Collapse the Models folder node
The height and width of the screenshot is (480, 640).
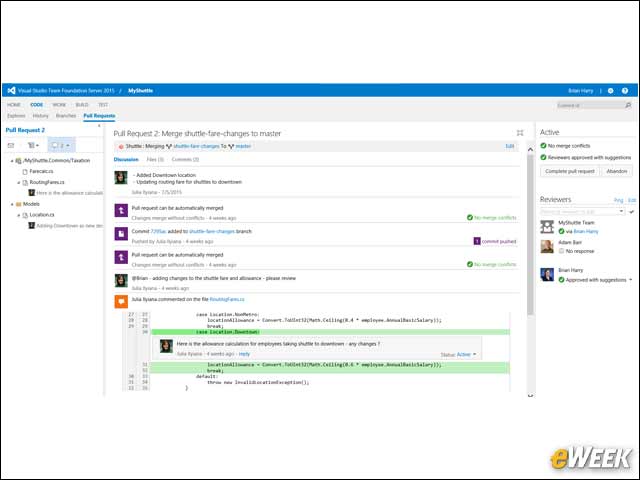tap(12, 204)
